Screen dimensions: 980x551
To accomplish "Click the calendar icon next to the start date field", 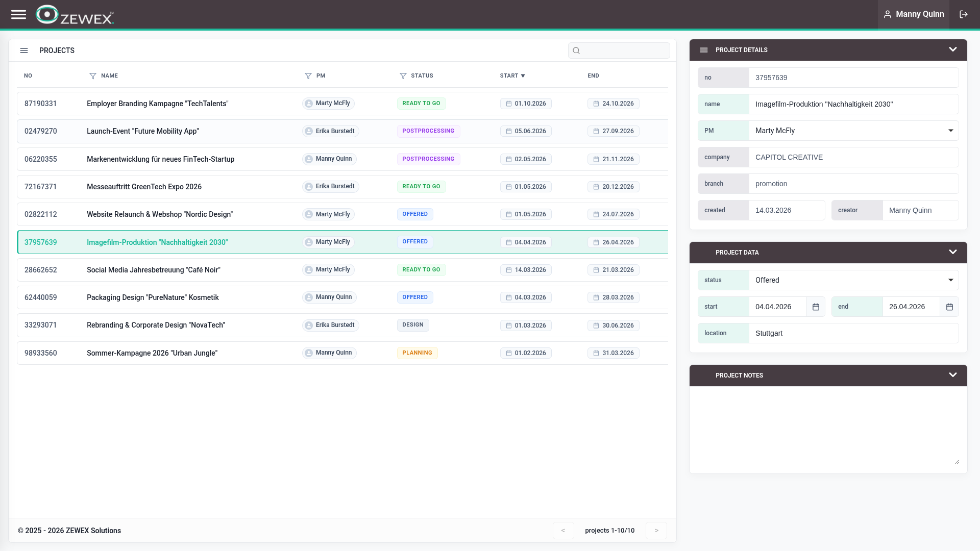I will pos(816,307).
